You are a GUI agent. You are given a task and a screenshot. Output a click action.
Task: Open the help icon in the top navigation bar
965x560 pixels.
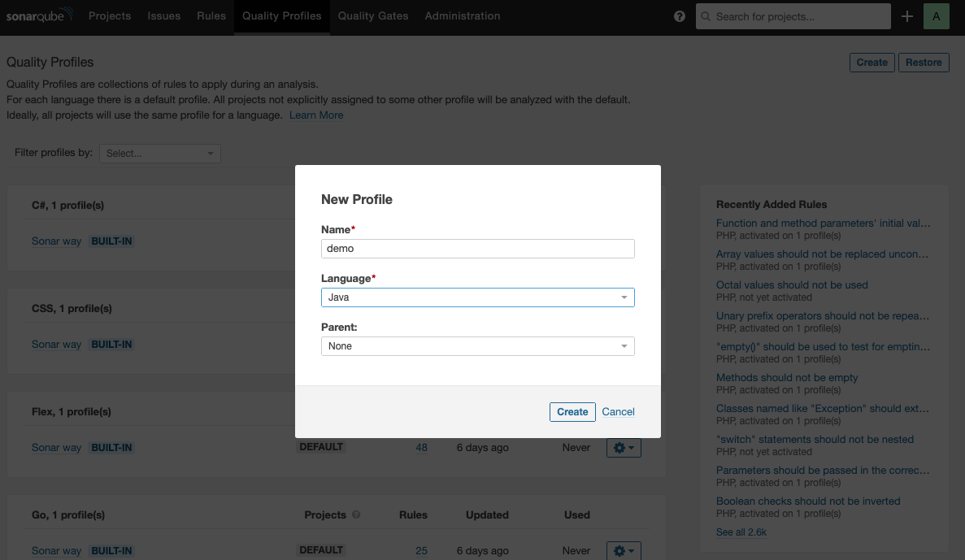pyautogui.click(x=679, y=15)
